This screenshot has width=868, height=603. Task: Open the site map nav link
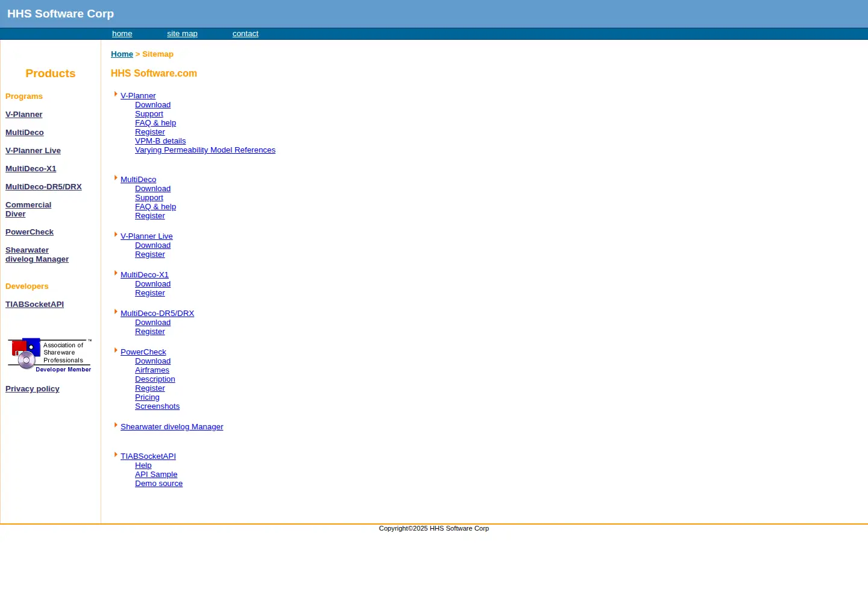tap(182, 34)
